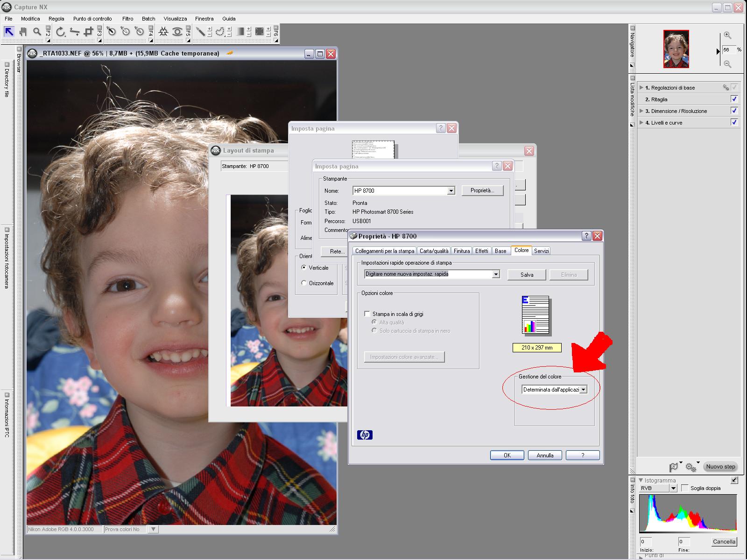
Task: Select the Crop tool
Action: (x=88, y=32)
